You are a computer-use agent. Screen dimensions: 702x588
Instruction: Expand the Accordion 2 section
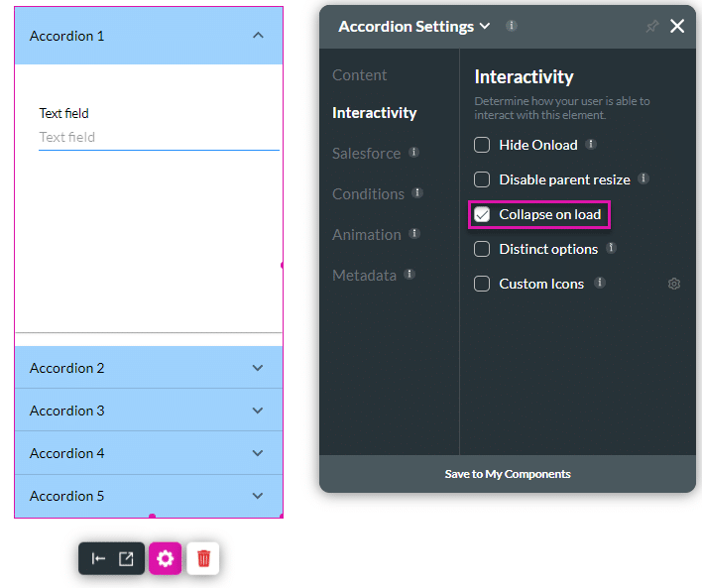(149, 368)
